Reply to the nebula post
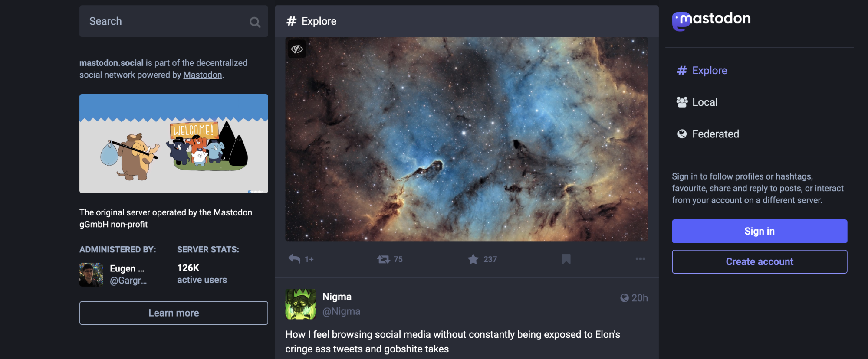The width and height of the screenshot is (868, 359). [x=295, y=259]
